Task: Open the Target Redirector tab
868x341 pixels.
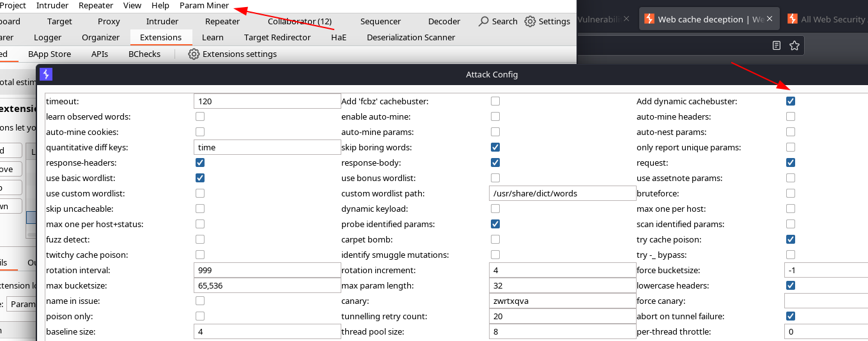Action: pos(277,38)
